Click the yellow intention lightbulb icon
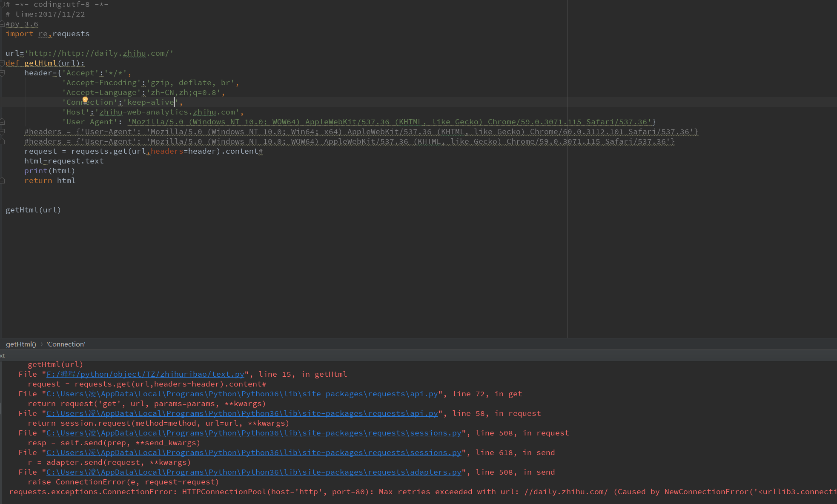837x504 pixels. tap(85, 100)
